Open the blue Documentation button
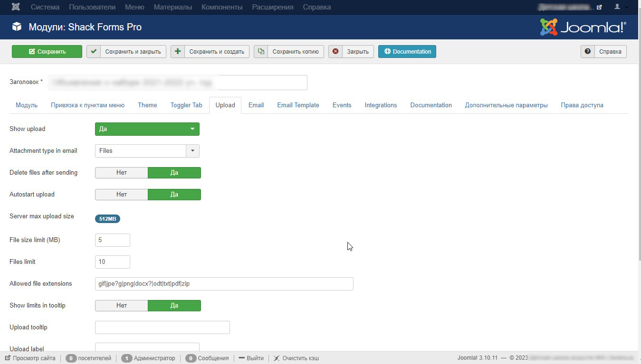Viewport: 641px width, 364px height. (x=407, y=52)
